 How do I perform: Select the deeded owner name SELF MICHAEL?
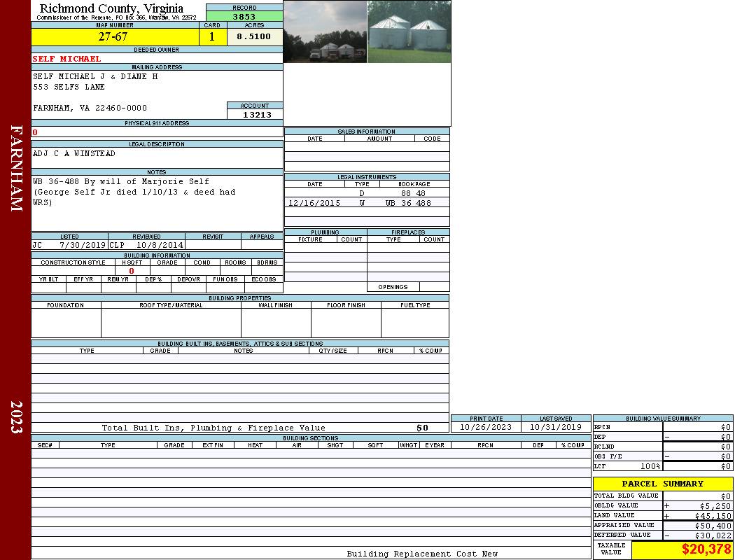(x=66, y=59)
